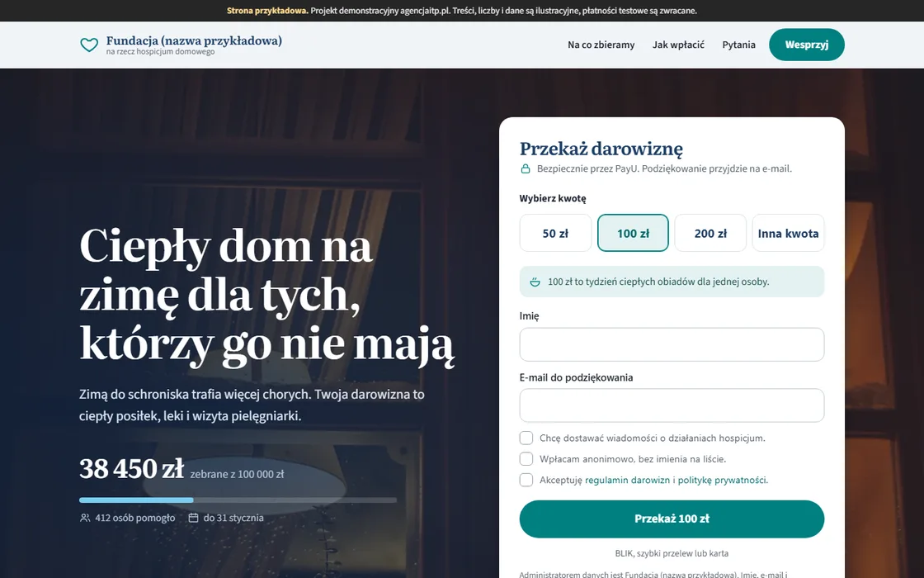Click the na rzecz hospicjum domowego subtitle
Screen dimensions: 924x578
[x=160, y=52]
